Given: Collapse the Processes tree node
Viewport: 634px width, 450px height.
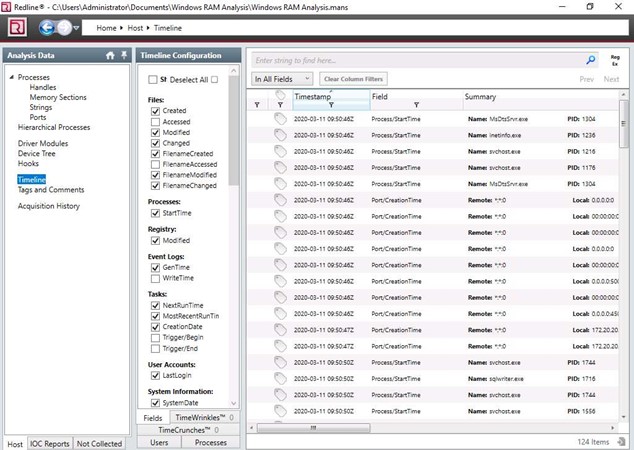Looking at the screenshot, I should (11, 78).
